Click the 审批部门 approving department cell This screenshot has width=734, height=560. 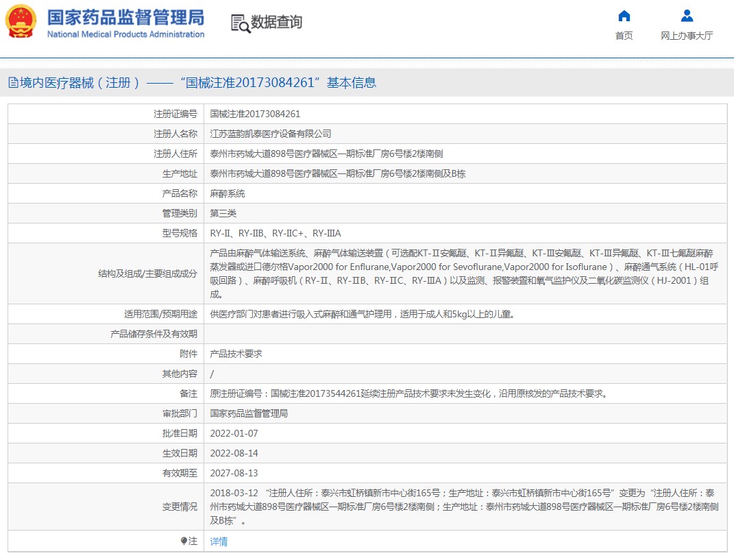(250, 413)
